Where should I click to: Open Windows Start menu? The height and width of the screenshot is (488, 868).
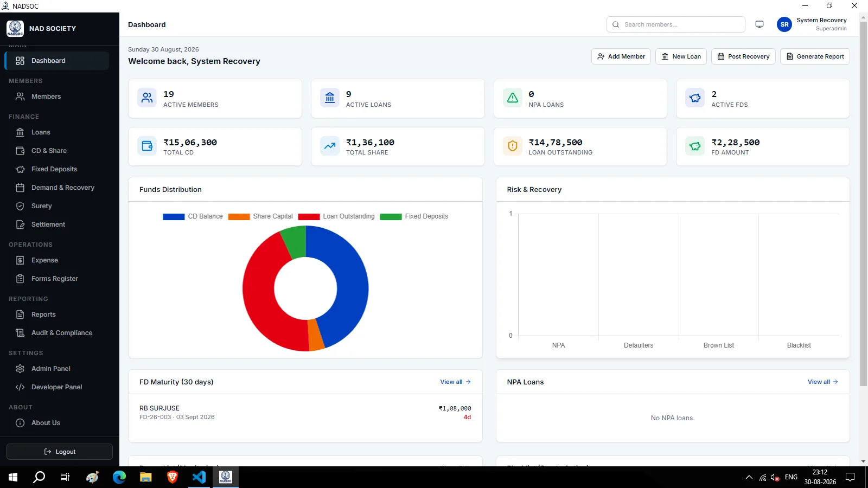(13, 477)
